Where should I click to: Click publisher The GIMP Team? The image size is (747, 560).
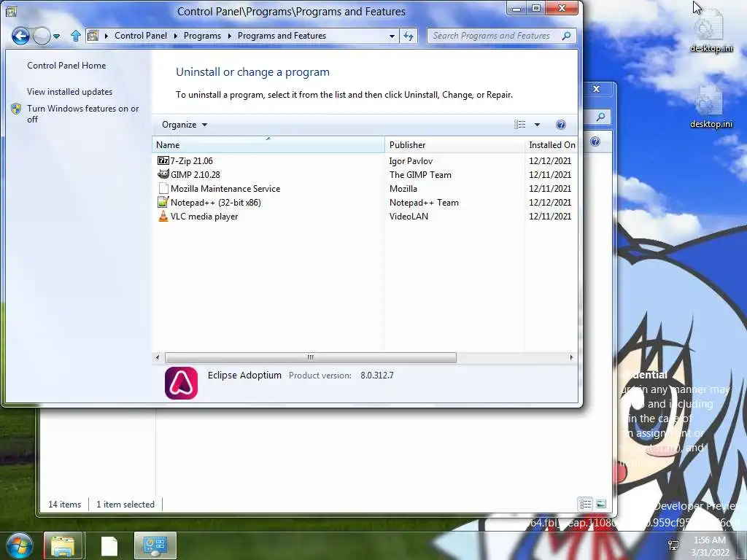420,175
